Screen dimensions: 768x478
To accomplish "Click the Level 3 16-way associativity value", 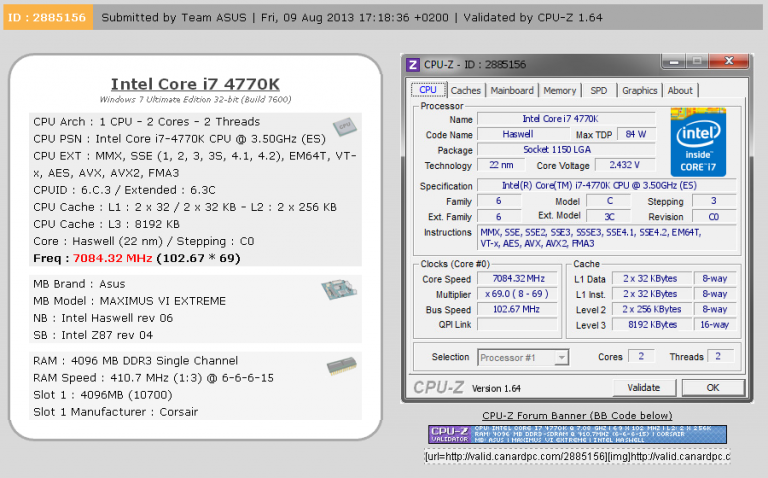I will (x=715, y=324).
